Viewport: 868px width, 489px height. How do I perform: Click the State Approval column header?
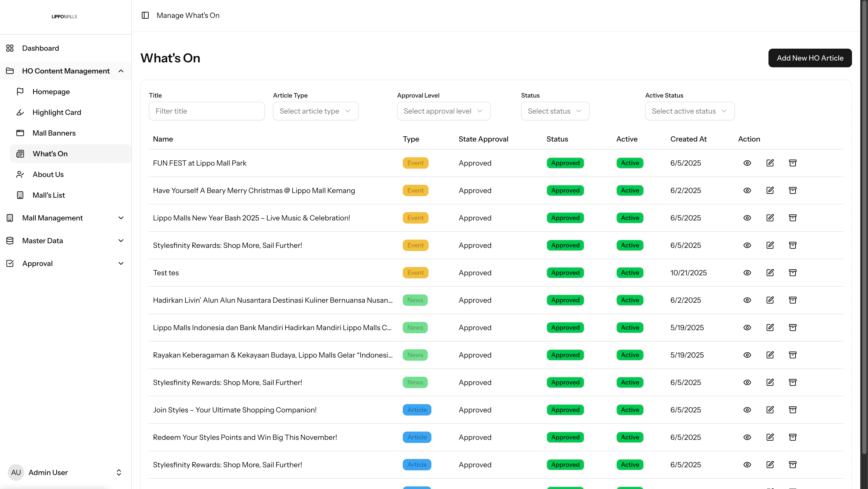pos(483,139)
